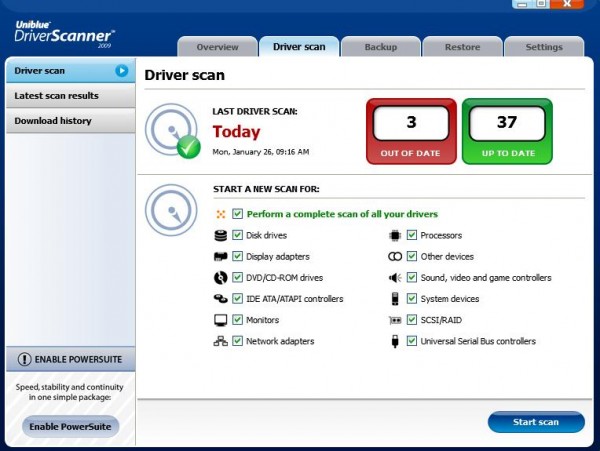
Task: Switch to the Backup tab
Action: (380, 47)
